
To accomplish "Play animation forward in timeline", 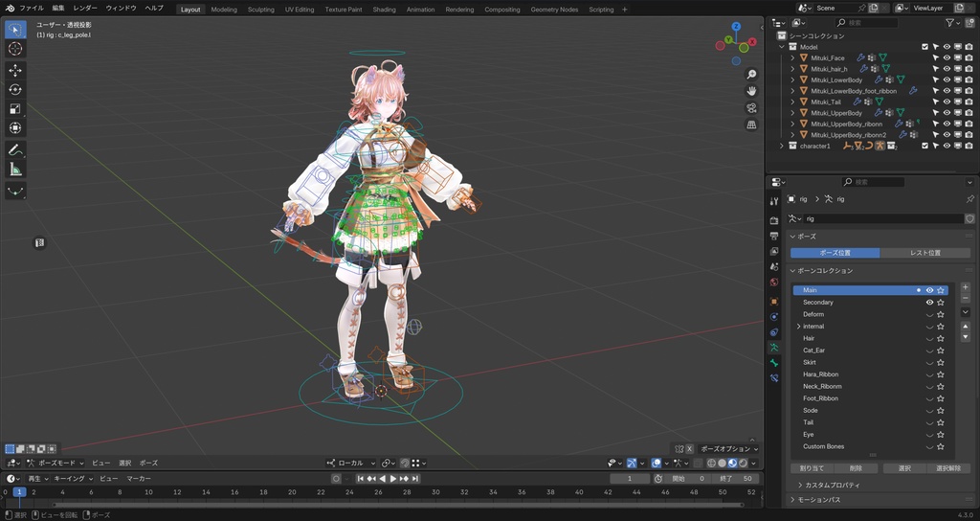I will coord(392,479).
